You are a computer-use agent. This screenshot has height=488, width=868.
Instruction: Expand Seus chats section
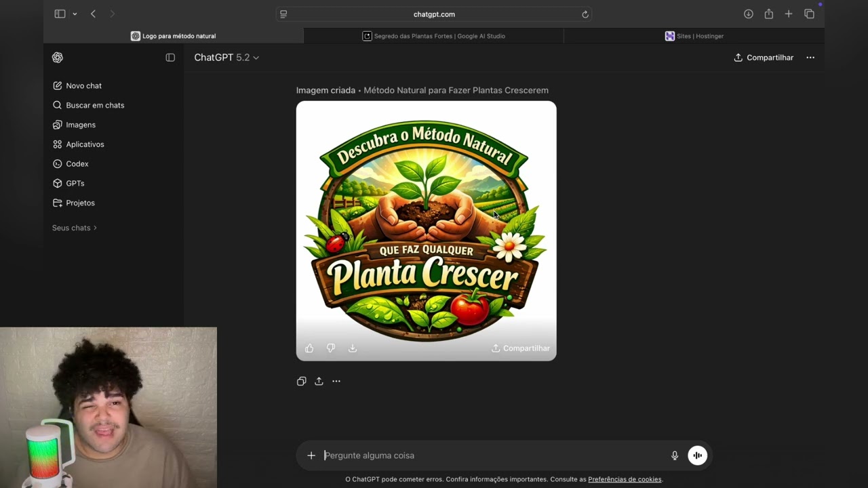[x=75, y=228]
